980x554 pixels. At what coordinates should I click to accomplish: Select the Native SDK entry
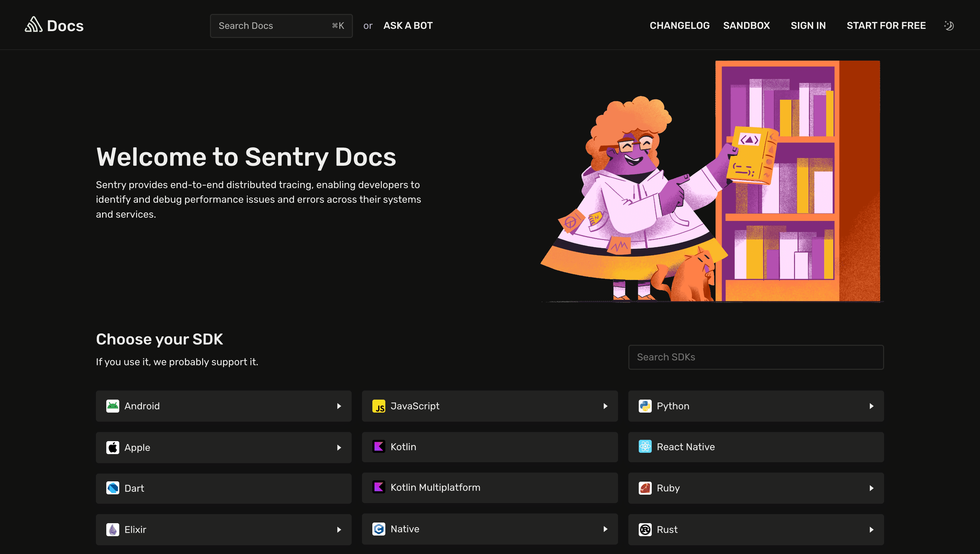(490, 529)
